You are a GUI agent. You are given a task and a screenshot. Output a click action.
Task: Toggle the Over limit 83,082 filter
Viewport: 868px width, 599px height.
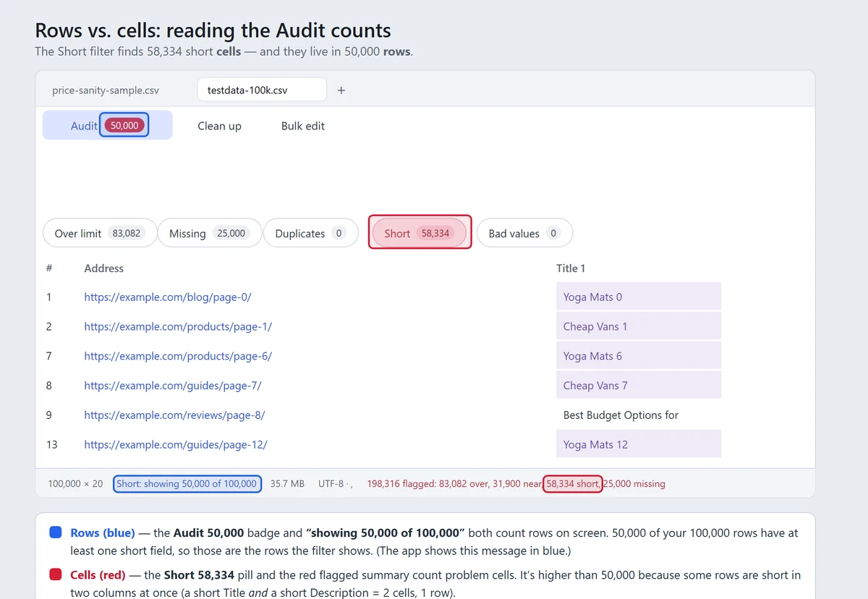[100, 233]
